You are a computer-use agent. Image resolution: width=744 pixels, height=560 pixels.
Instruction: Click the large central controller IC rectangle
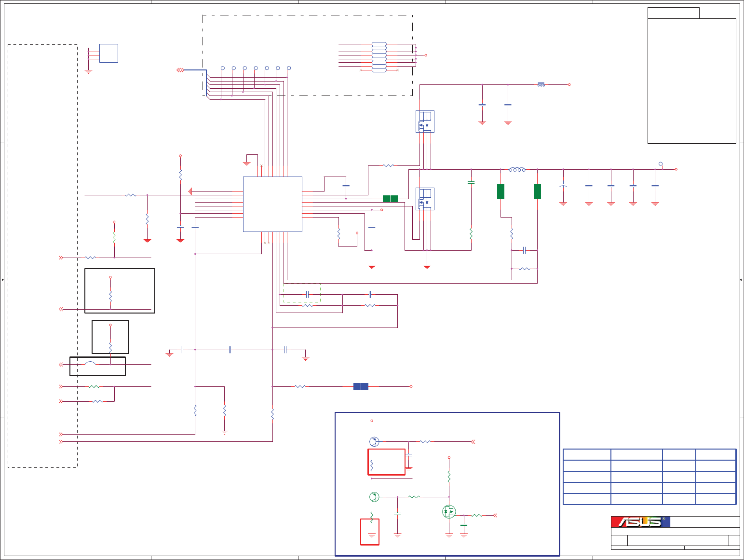point(272,204)
